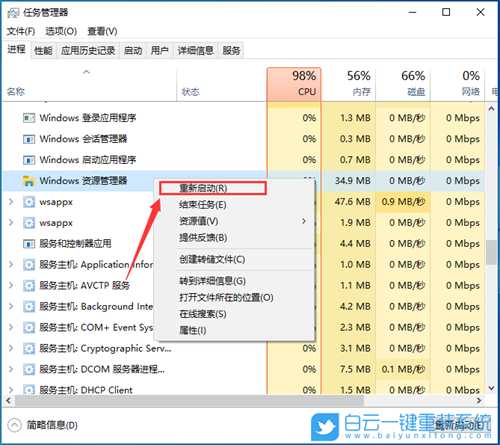
Task: Click the horizontal scrollbar left arrow
Action: click(8, 400)
